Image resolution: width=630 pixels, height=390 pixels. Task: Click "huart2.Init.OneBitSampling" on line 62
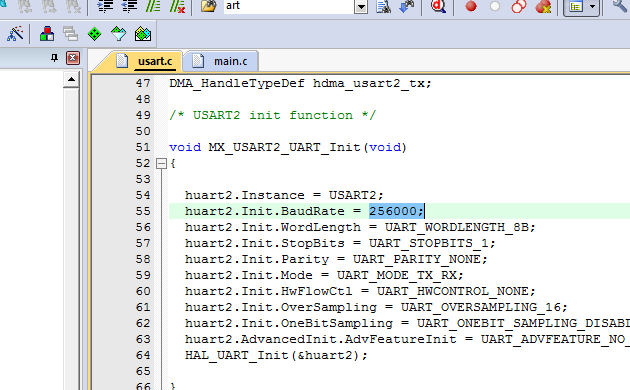tap(288, 323)
